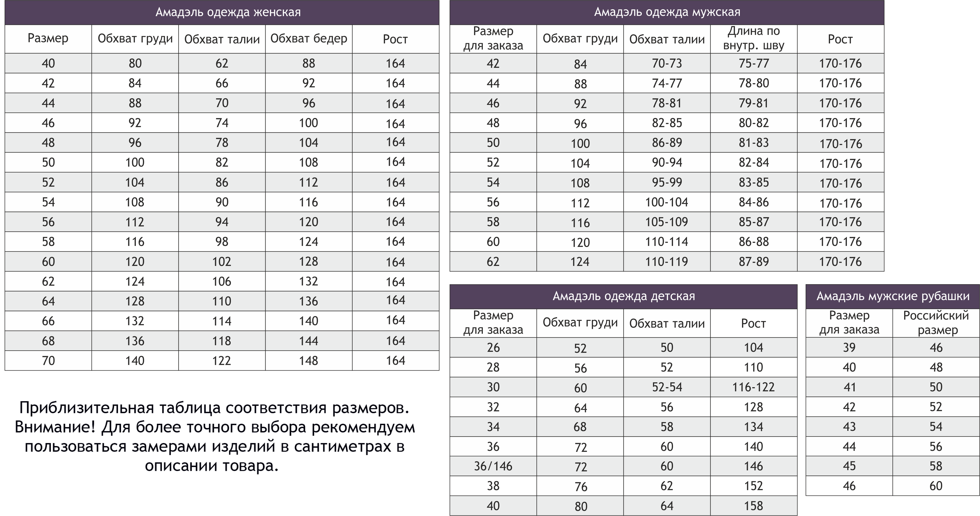Select the 'Российский размер' column heading
The height and width of the screenshot is (516, 980).
[x=936, y=323]
